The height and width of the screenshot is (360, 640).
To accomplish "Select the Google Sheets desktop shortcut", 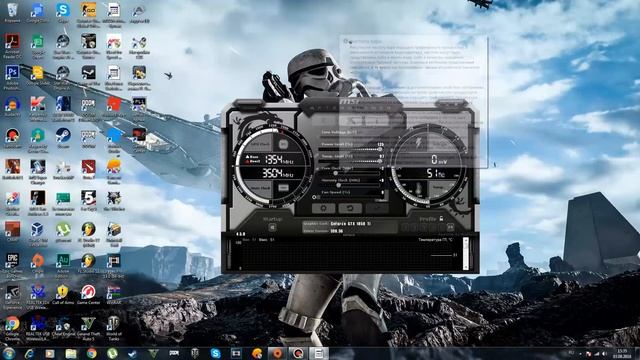I will (x=38, y=46).
